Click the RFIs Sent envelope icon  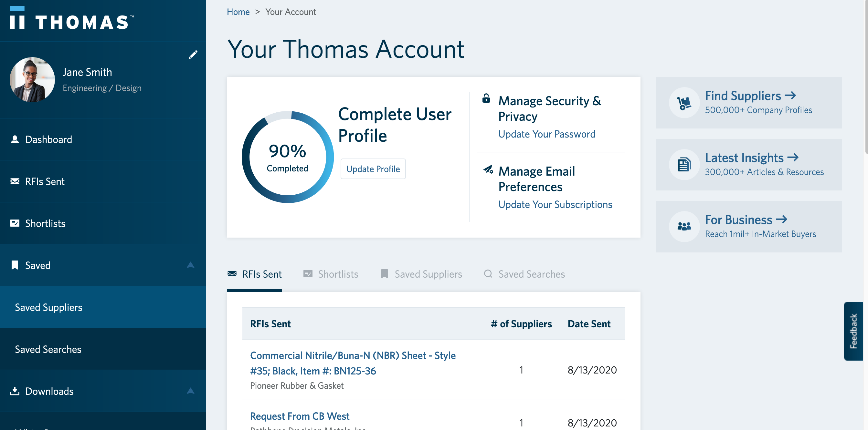click(x=15, y=181)
